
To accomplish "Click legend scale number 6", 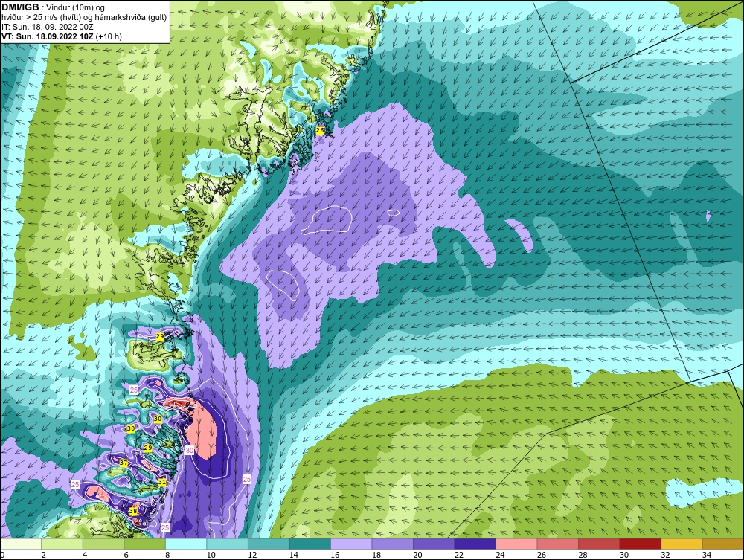I will 126,555.
